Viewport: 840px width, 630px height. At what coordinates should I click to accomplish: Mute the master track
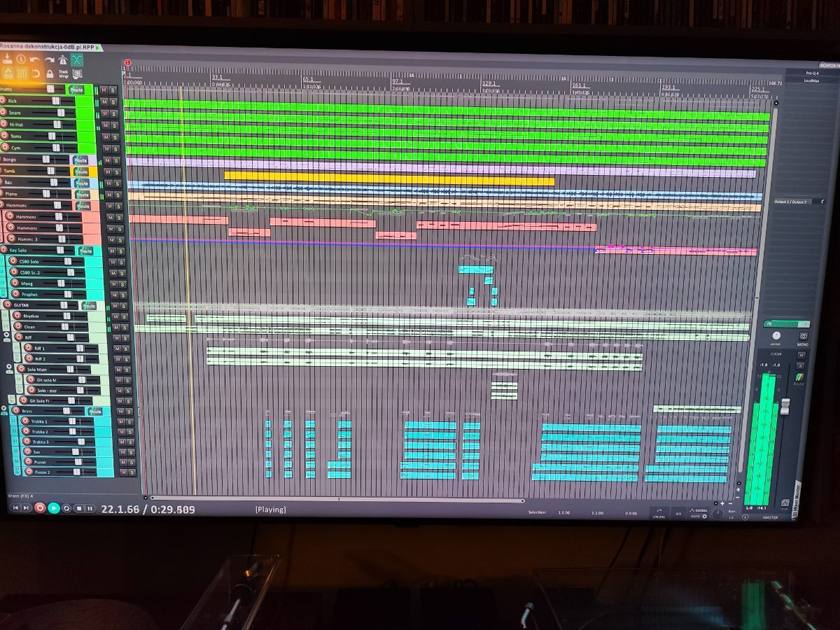[x=801, y=355]
